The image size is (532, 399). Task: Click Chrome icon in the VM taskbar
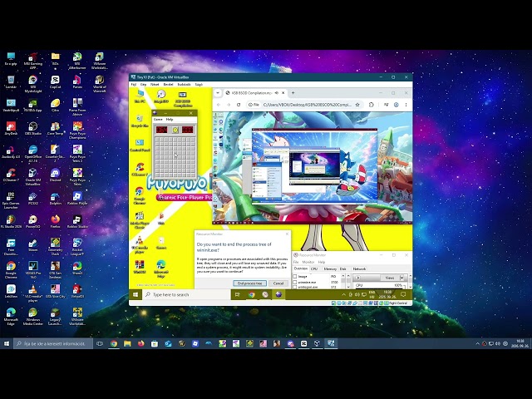click(x=251, y=294)
